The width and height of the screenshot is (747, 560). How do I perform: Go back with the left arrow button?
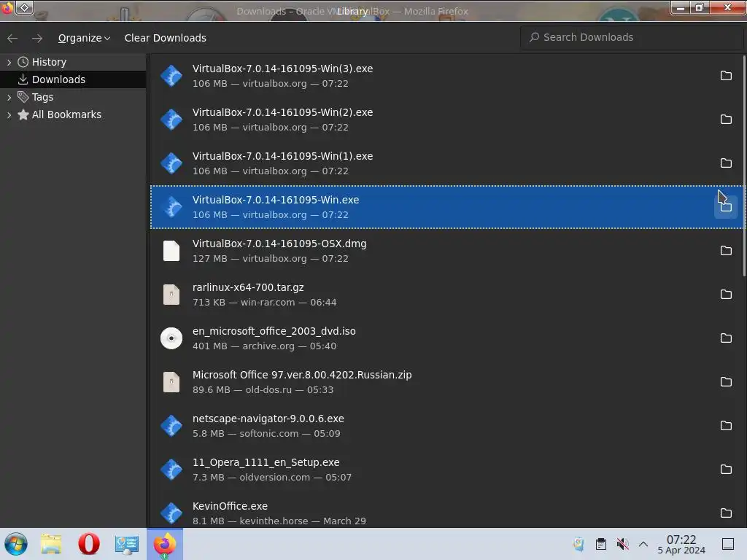pos(12,38)
